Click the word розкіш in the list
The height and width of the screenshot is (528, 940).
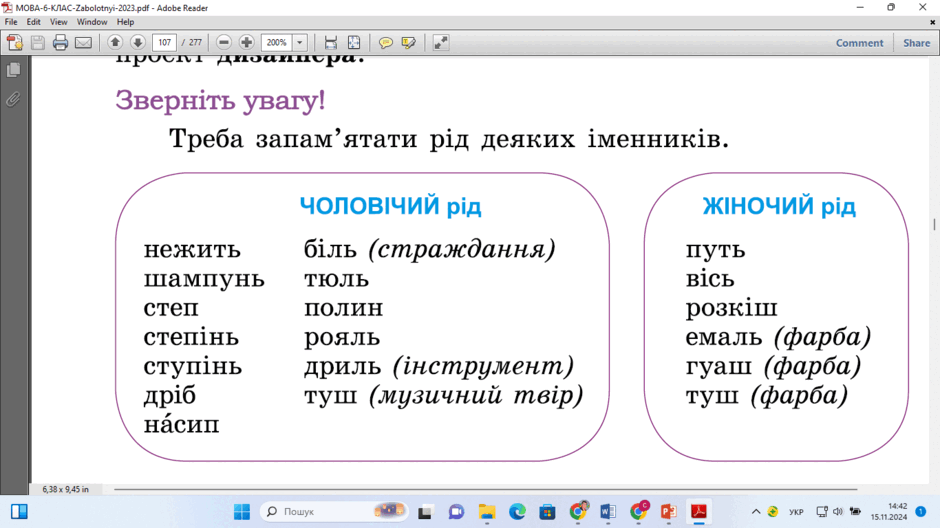pyautogui.click(x=731, y=308)
